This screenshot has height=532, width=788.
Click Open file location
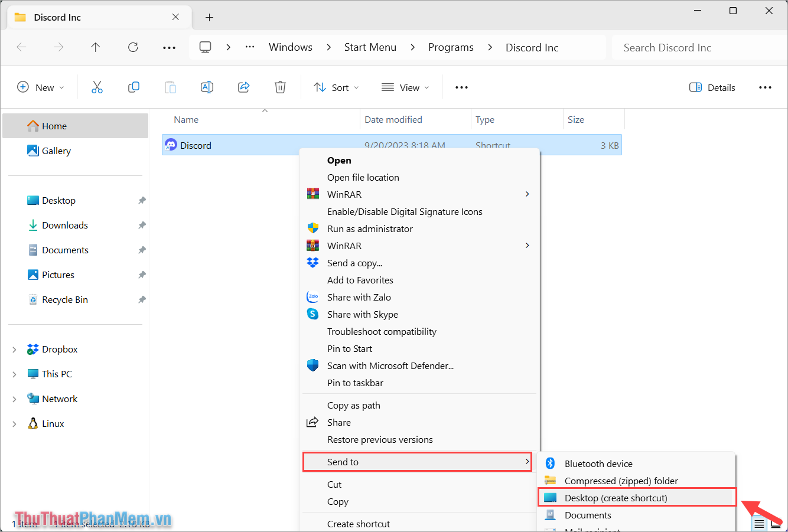click(x=363, y=177)
